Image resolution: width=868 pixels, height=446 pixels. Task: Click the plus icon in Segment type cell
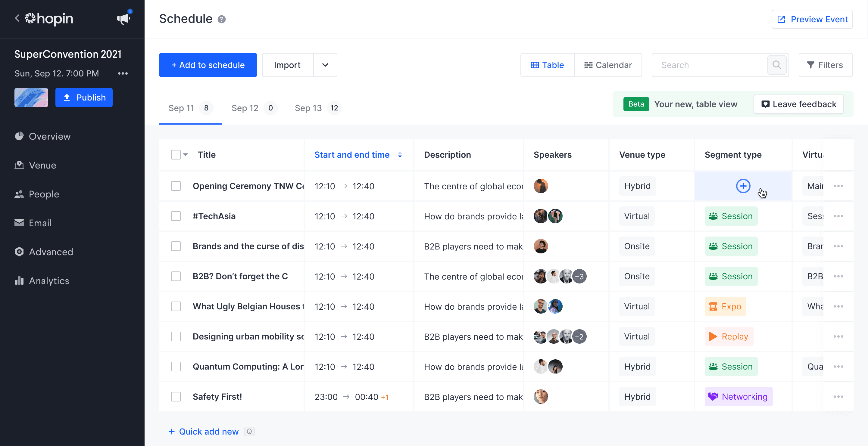click(743, 186)
